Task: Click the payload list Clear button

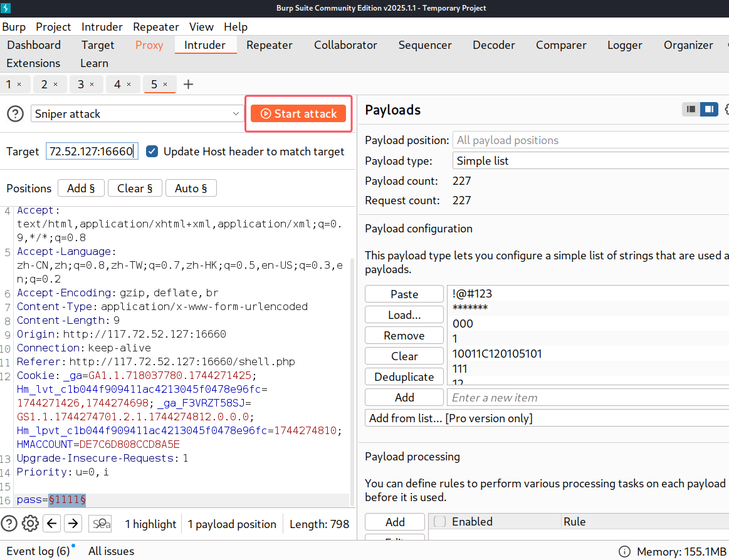Action: click(404, 356)
